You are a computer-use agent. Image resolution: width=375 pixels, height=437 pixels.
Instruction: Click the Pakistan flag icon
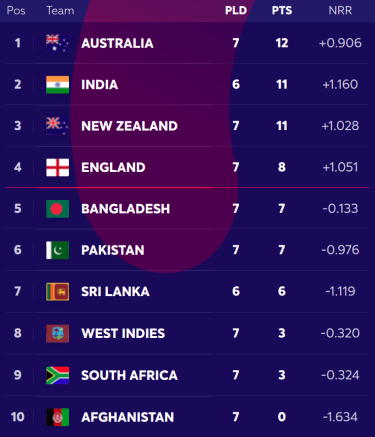click(58, 250)
